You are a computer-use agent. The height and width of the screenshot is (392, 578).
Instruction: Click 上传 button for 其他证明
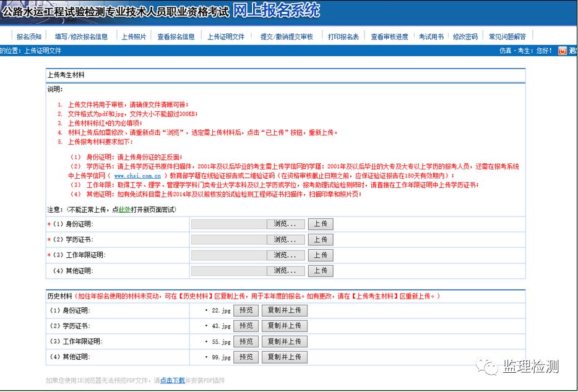click(321, 270)
